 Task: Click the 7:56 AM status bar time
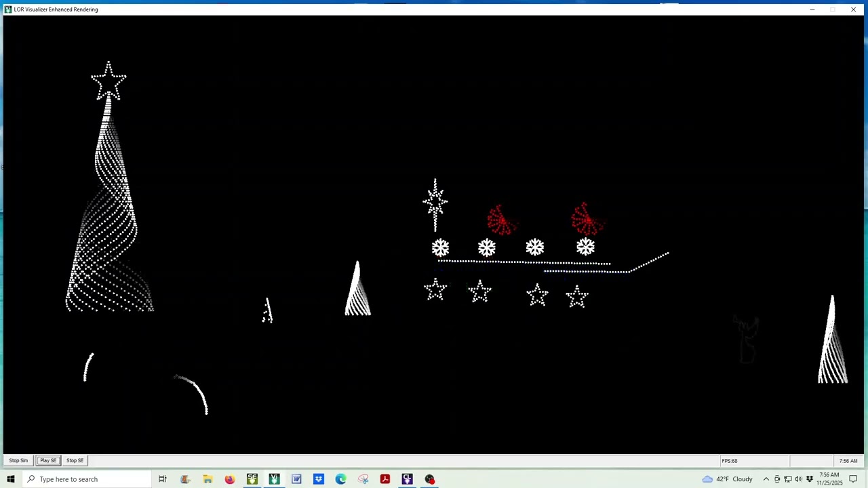coord(848,461)
